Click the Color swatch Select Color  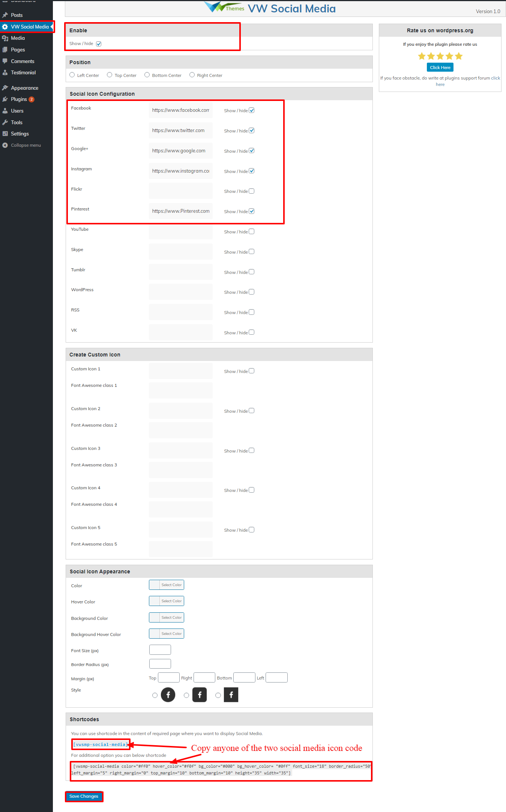coord(167,585)
